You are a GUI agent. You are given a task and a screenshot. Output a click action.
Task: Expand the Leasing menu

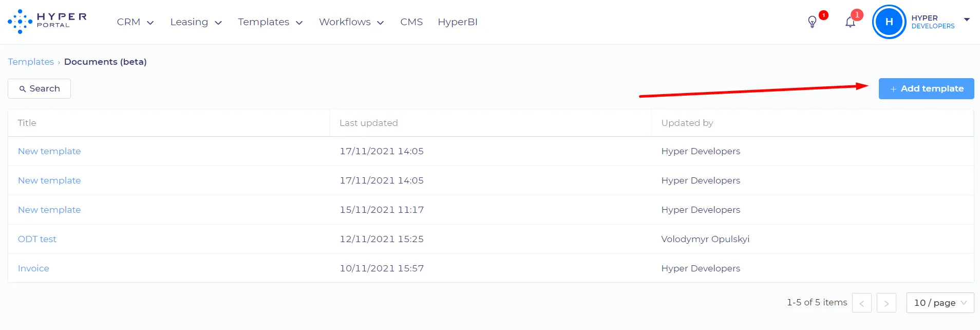(196, 22)
